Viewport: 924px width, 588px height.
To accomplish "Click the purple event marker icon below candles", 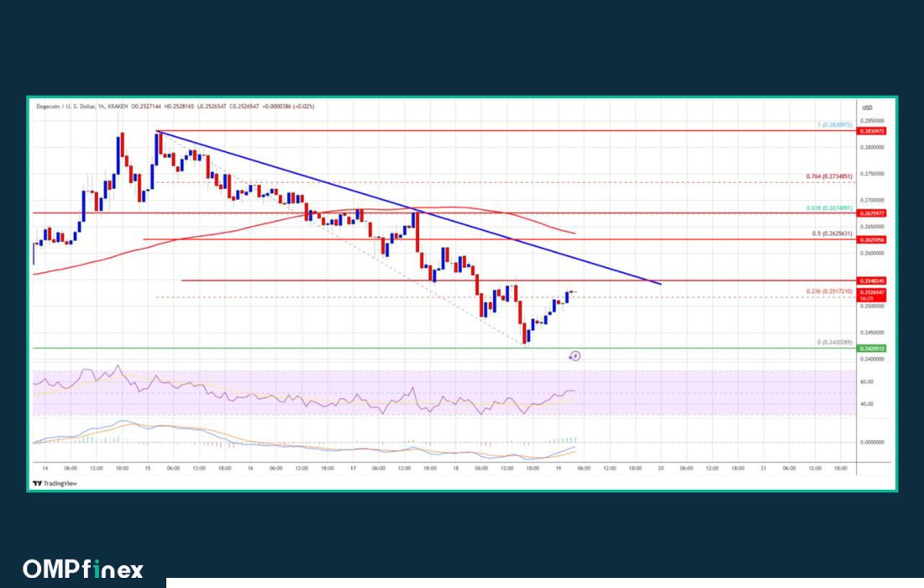I will pyautogui.click(x=575, y=356).
